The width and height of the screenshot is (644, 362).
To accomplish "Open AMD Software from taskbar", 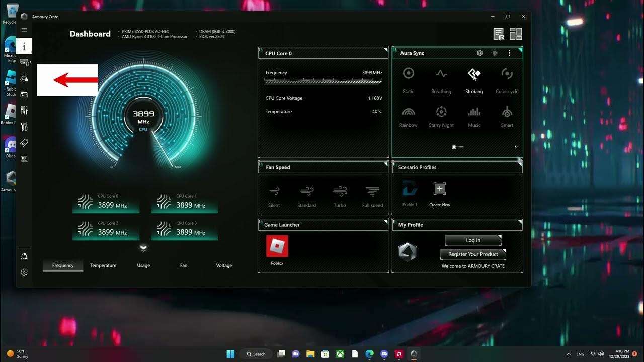I will coord(399,354).
